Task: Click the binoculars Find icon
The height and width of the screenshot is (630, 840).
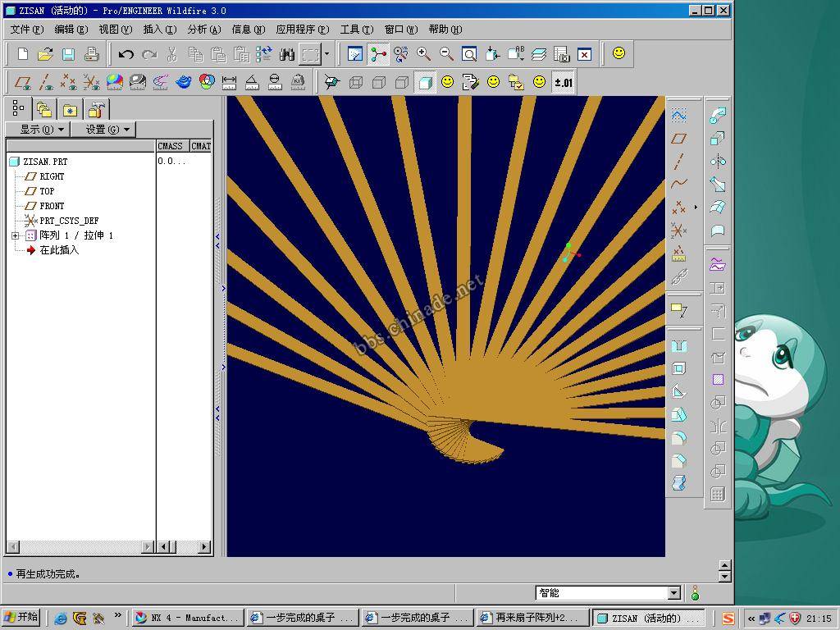Action: pyautogui.click(x=286, y=54)
